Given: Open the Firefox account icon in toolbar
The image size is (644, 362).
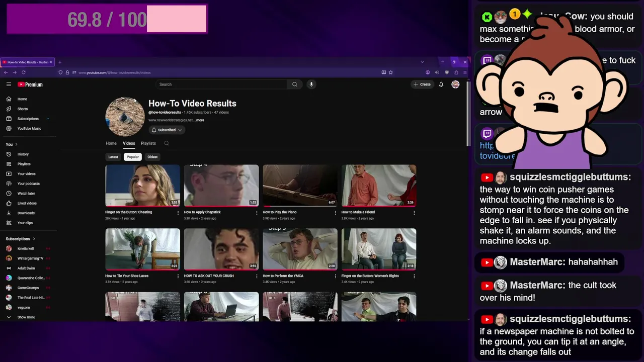Looking at the screenshot, I should tap(428, 72).
